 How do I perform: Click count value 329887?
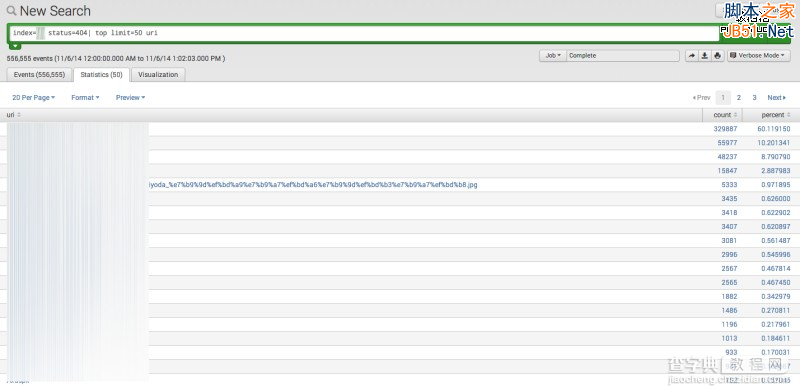point(726,129)
